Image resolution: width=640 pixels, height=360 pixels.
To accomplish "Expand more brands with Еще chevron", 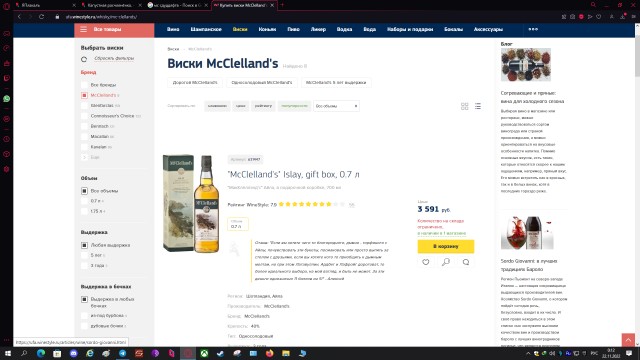I will tap(84, 157).
